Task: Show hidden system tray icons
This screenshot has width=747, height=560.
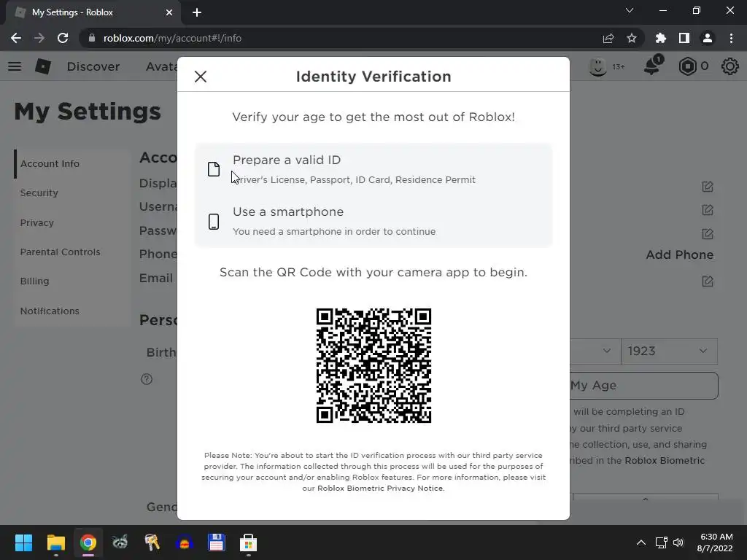Action: pyautogui.click(x=641, y=542)
